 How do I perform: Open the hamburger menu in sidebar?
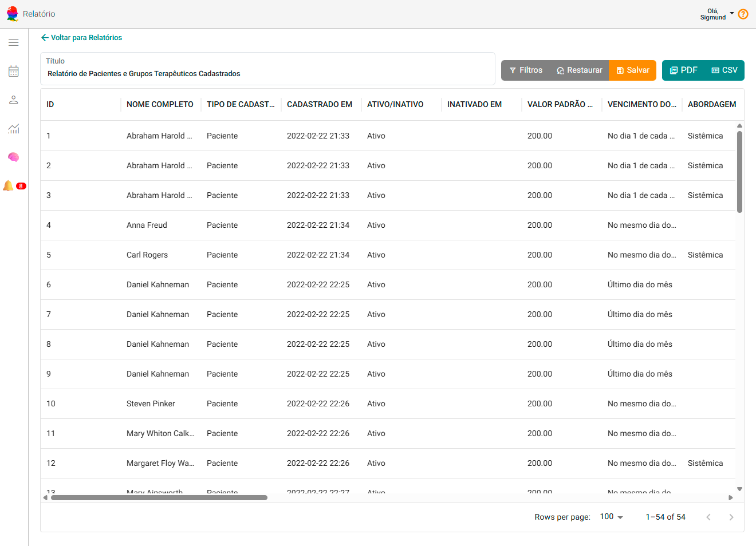coord(14,42)
